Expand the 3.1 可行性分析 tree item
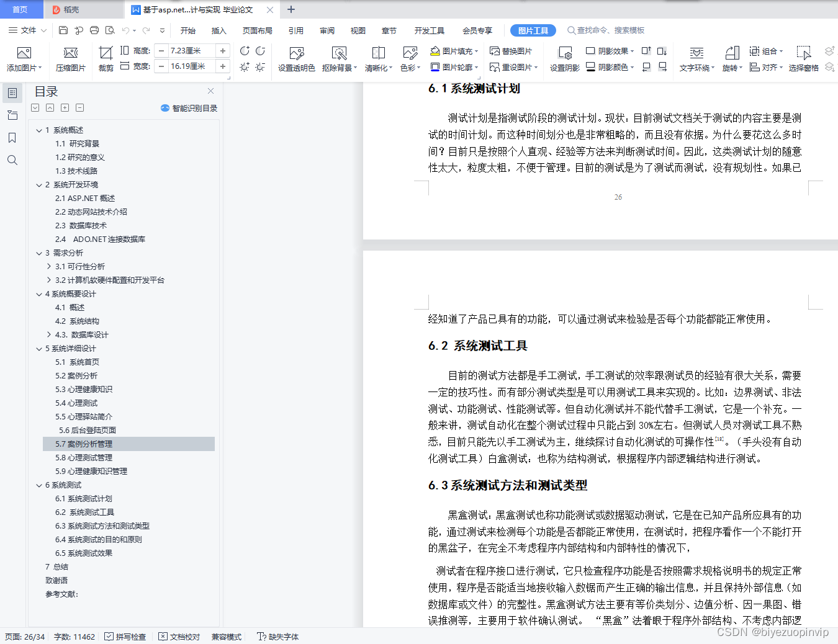The image size is (838, 644). coord(49,266)
